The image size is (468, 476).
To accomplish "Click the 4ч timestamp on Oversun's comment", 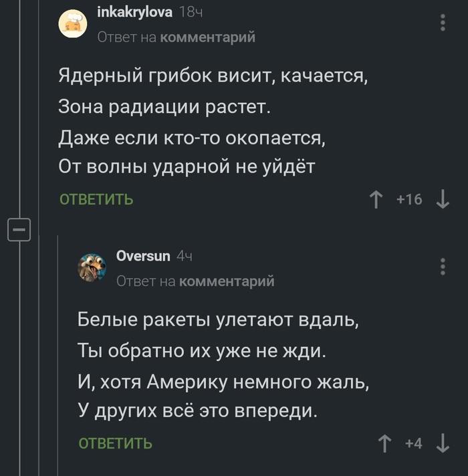I will click(x=184, y=255).
